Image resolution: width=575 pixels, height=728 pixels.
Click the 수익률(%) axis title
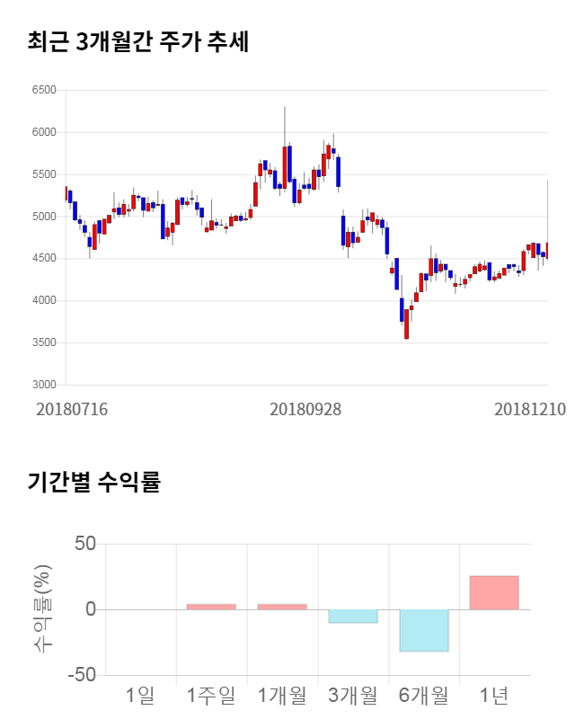point(42,608)
